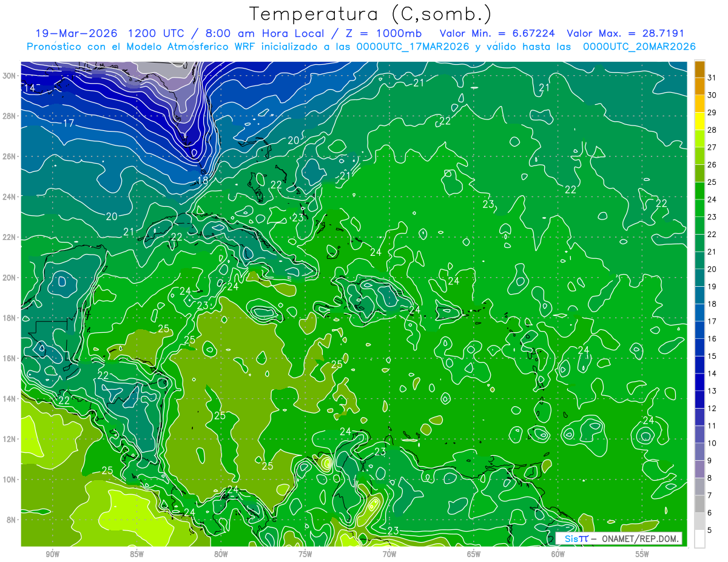Click the legend color band between 11 and 12
The height and width of the screenshot is (562, 728).
699,418
